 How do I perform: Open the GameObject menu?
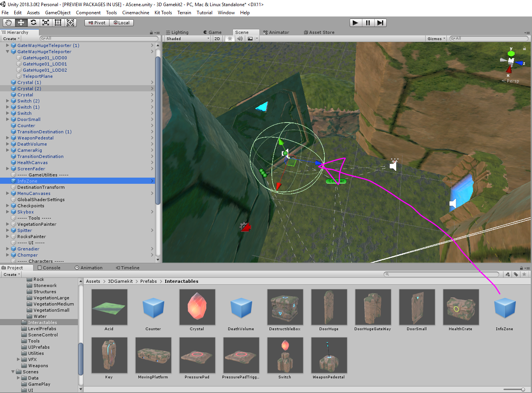coord(58,13)
